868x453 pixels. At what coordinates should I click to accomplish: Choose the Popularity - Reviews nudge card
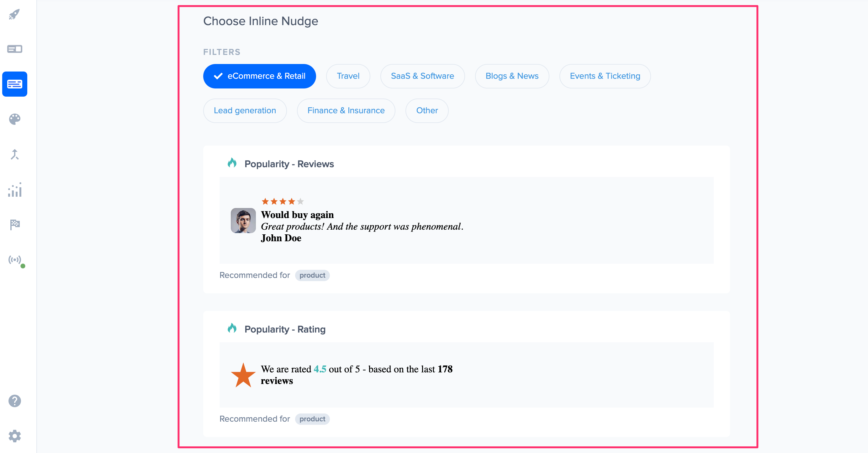466,220
